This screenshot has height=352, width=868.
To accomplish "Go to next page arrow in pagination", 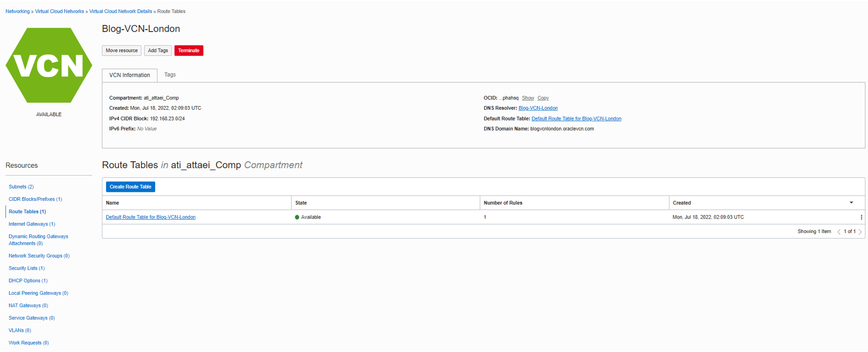I will (x=860, y=231).
